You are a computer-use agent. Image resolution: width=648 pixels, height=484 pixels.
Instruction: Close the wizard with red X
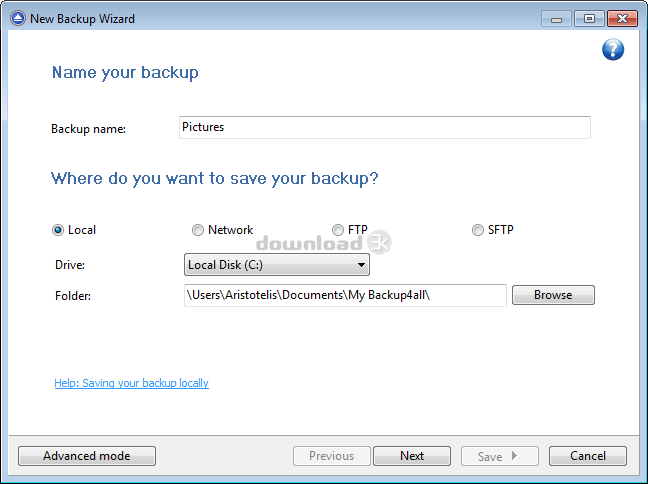[x=622, y=19]
